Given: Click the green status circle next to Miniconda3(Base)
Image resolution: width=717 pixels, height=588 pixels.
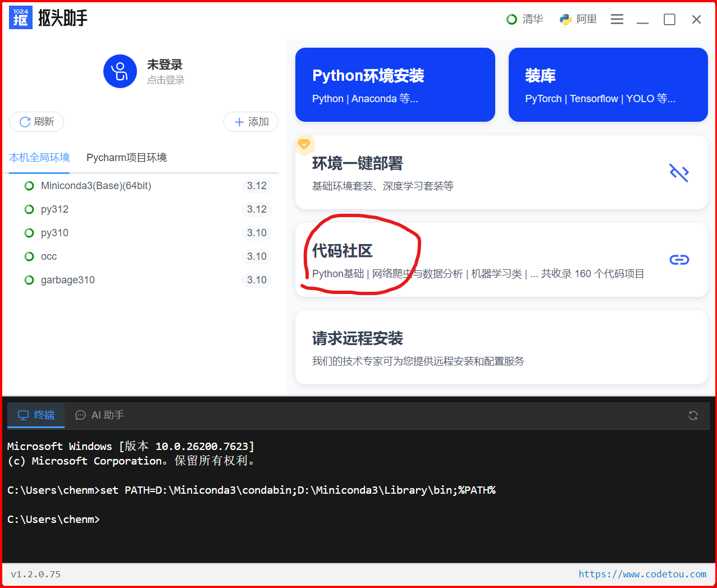Looking at the screenshot, I should point(29,186).
